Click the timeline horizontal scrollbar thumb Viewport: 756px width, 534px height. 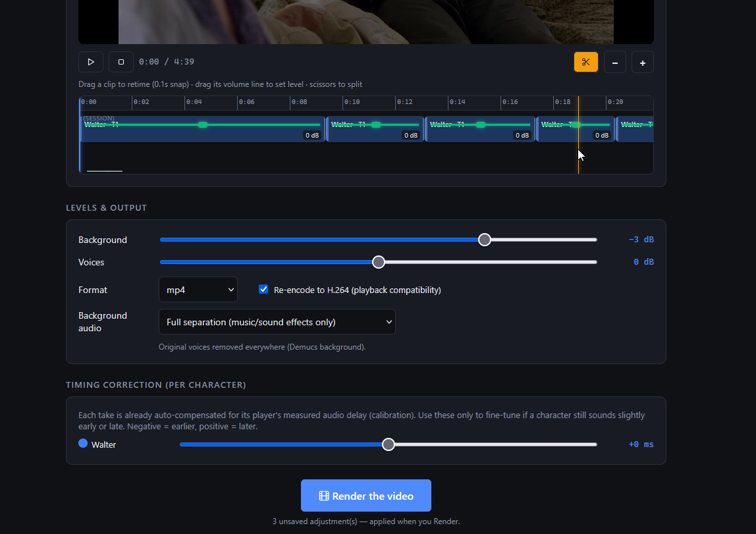(105, 171)
